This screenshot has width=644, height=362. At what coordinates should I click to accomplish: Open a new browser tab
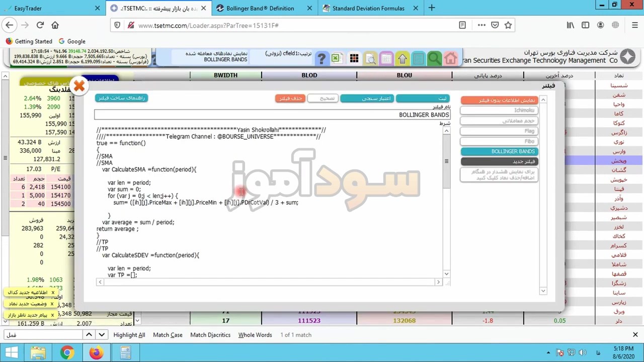click(431, 8)
